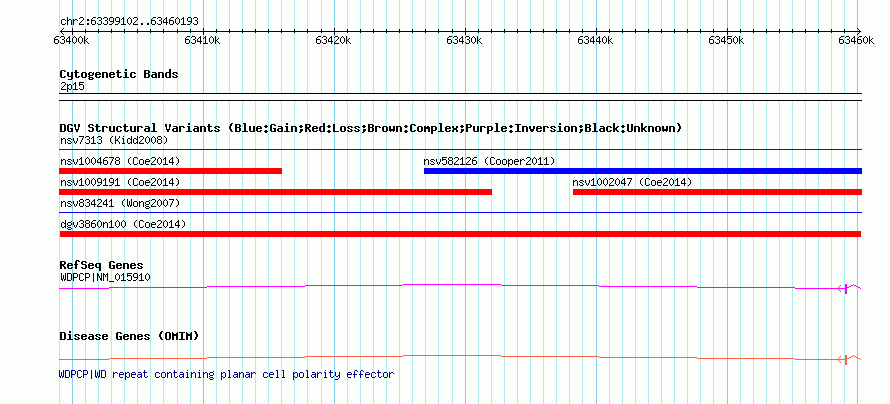Image resolution: width=890 pixels, height=404 pixels.
Task: Click the 63430k ruler tick label
Action: coord(464,40)
